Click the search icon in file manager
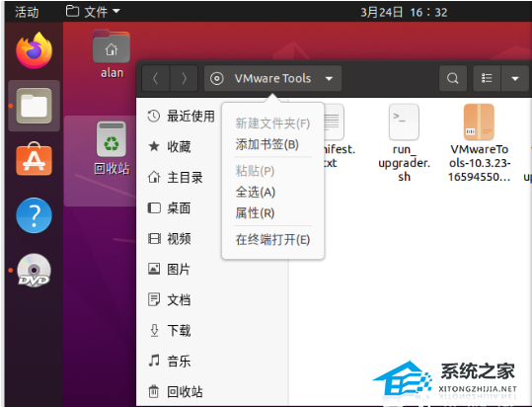The width and height of the screenshot is (532, 407). (x=453, y=79)
